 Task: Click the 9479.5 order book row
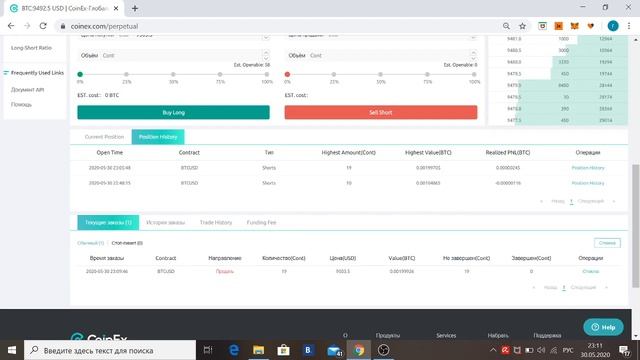pos(558,73)
